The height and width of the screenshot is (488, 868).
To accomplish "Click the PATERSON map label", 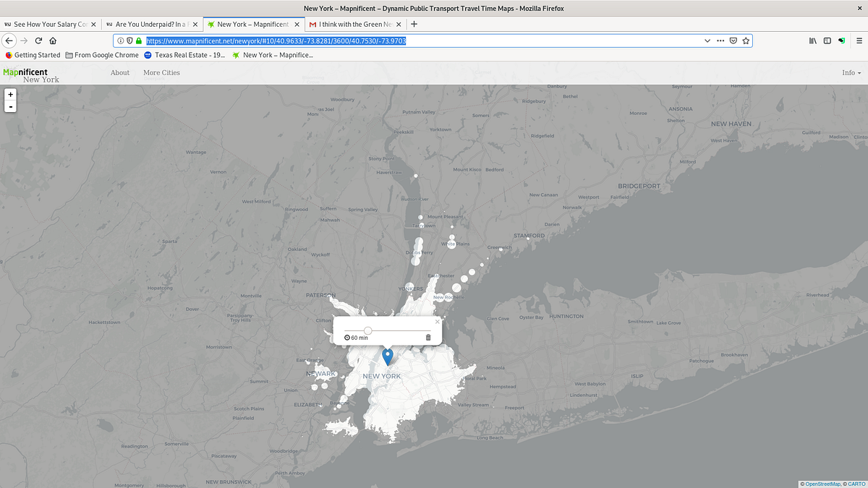I will tap(320, 295).
